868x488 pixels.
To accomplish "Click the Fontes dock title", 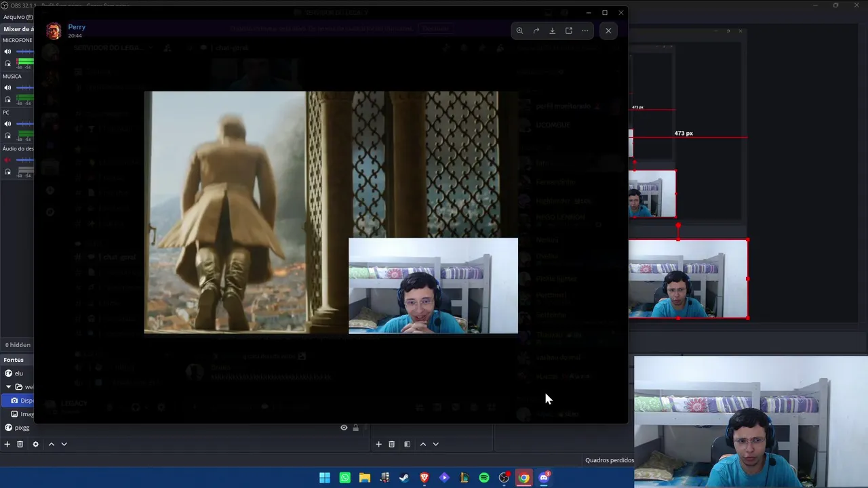I will click(x=14, y=360).
